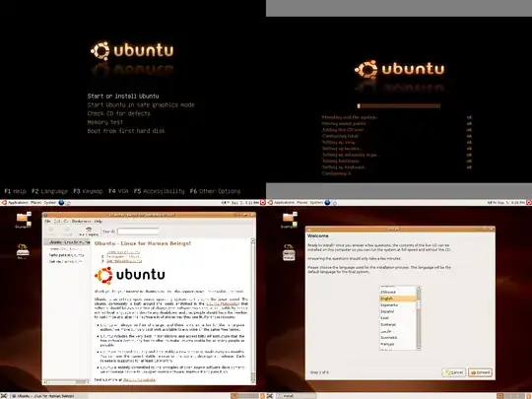
Task: Click red power icon on installer desktop panel
Action: (x=529, y=203)
